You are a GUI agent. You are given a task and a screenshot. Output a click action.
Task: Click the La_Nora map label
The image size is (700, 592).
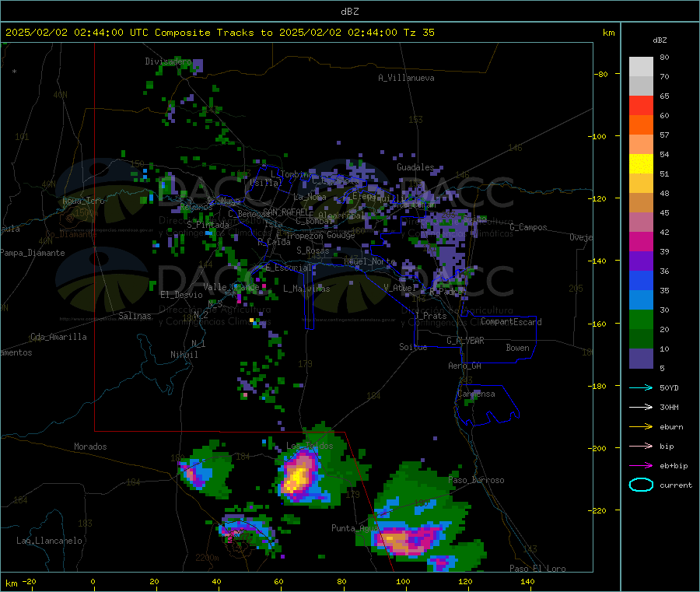(x=310, y=197)
